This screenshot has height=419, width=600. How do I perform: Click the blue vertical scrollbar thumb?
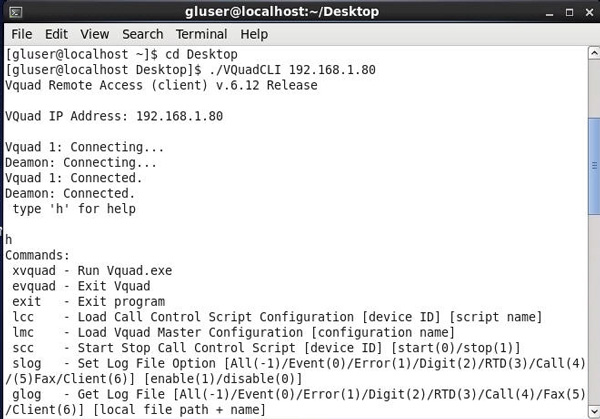pyautogui.click(x=594, y=166)
